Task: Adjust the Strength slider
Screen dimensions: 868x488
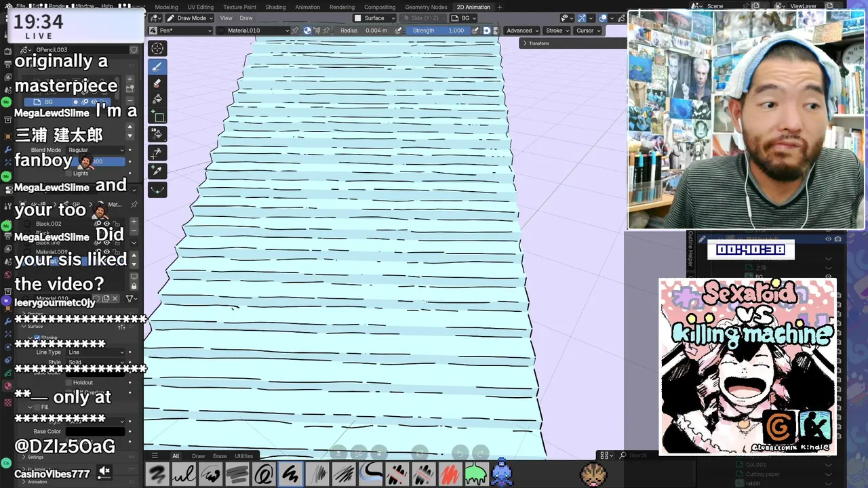Action: click(x=438, y=30)
